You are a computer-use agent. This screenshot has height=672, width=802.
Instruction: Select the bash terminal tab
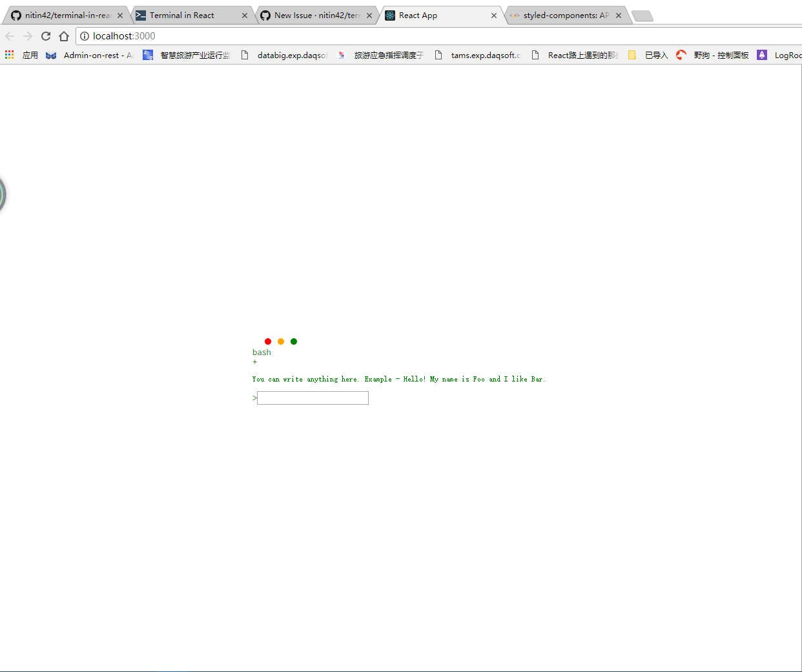click(262, 352)
